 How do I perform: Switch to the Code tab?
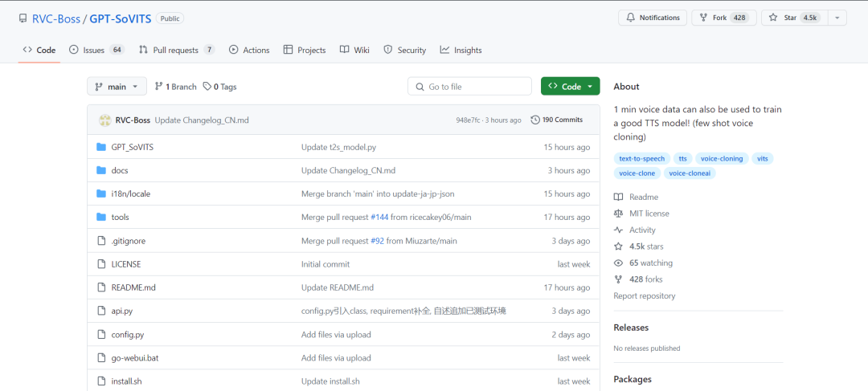tap(39, 50)
